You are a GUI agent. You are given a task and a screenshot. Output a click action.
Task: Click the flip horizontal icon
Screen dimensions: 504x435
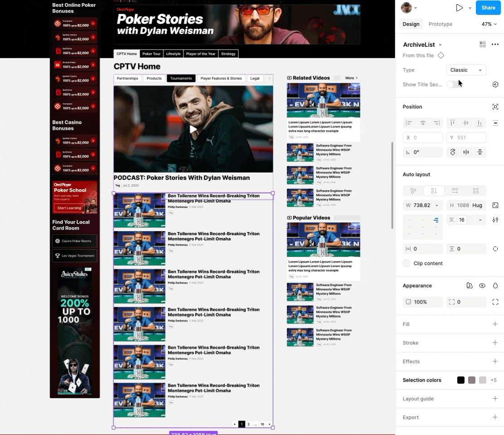[x=466, y=152]
